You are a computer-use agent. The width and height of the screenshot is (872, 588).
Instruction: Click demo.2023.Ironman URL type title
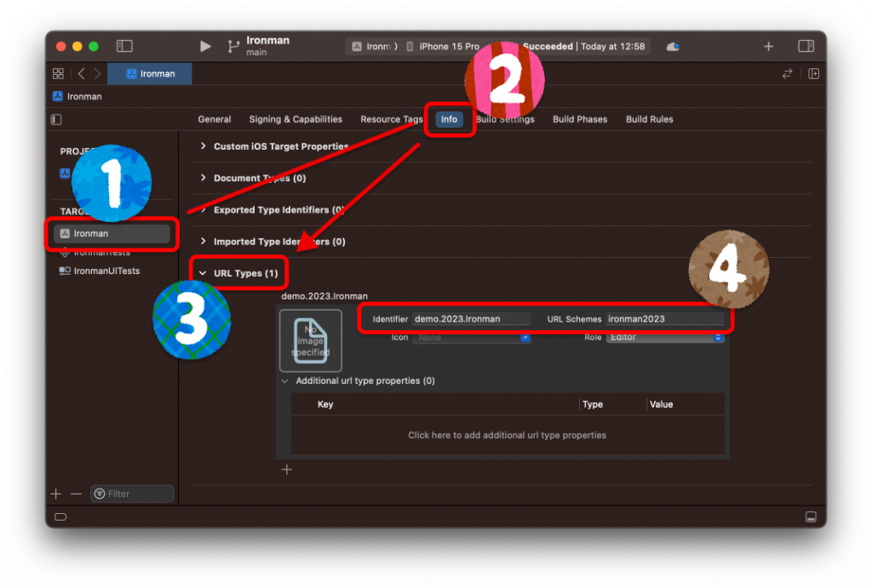click(324, 295)
